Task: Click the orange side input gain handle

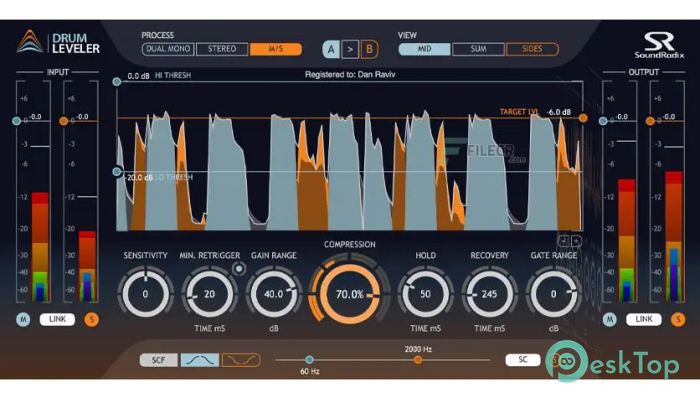Action: click(64, 121)
